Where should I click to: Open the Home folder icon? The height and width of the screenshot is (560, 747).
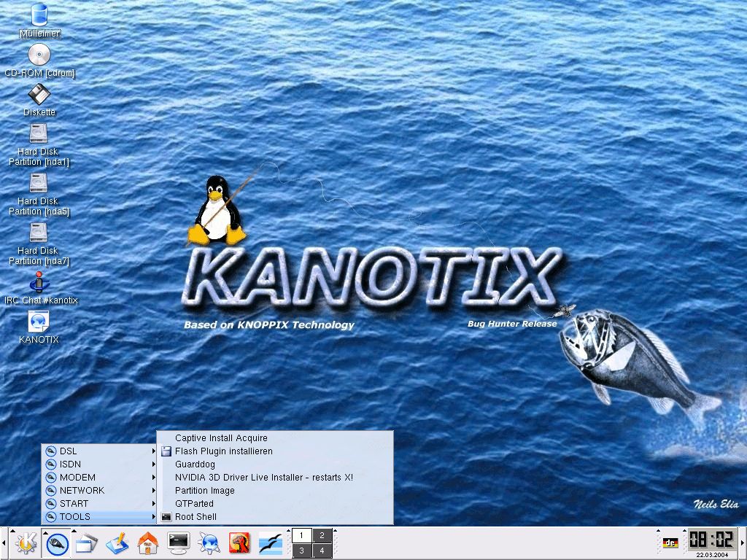pyautogui.click(x=147, y=544)
